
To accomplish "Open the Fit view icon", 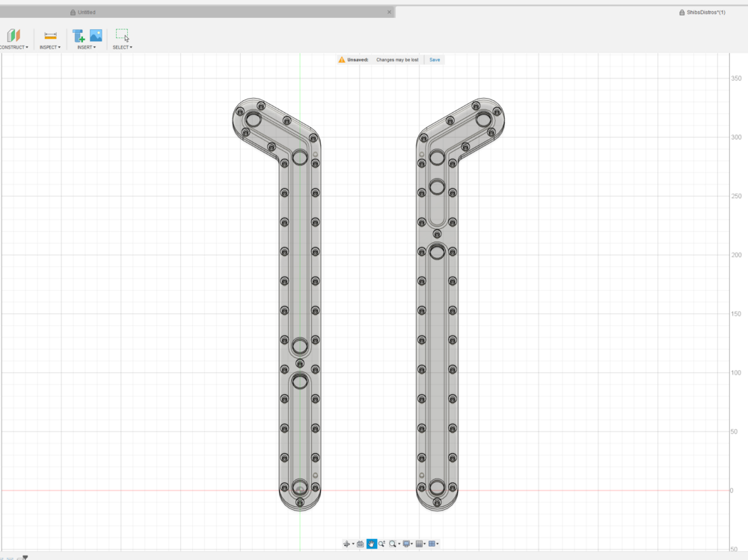I will (392, 544).
